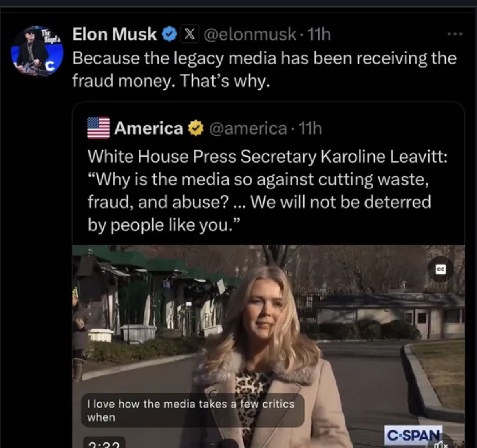The width and height of the screenshot is (477, 448).
Task: Click the video duration label
Action: point(104,444)
